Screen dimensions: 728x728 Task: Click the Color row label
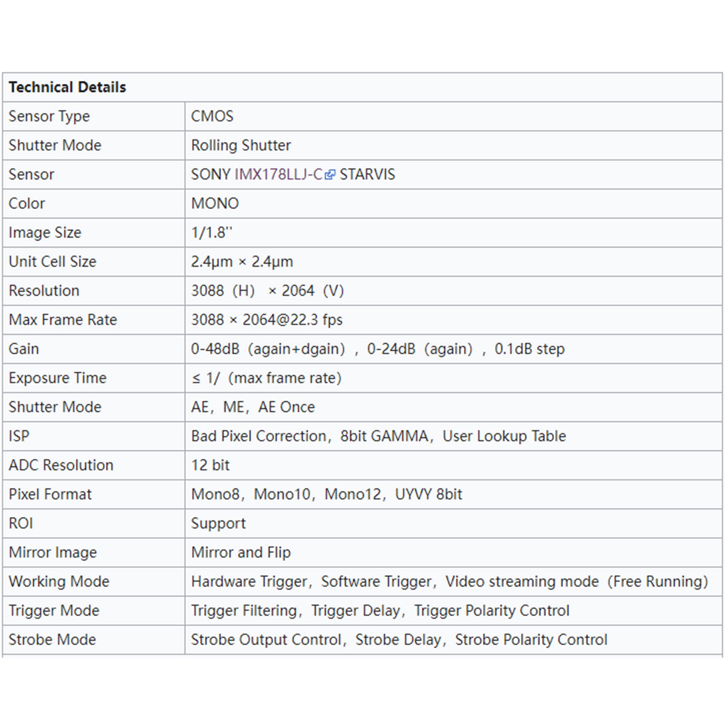27,204
